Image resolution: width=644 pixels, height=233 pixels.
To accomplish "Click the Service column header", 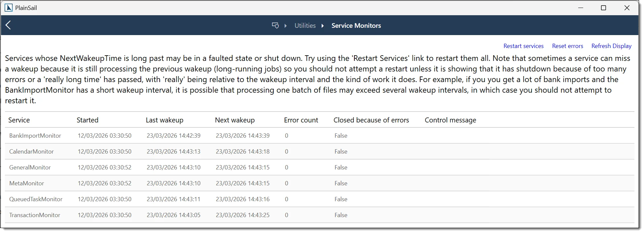I will (x=19, y=120).
